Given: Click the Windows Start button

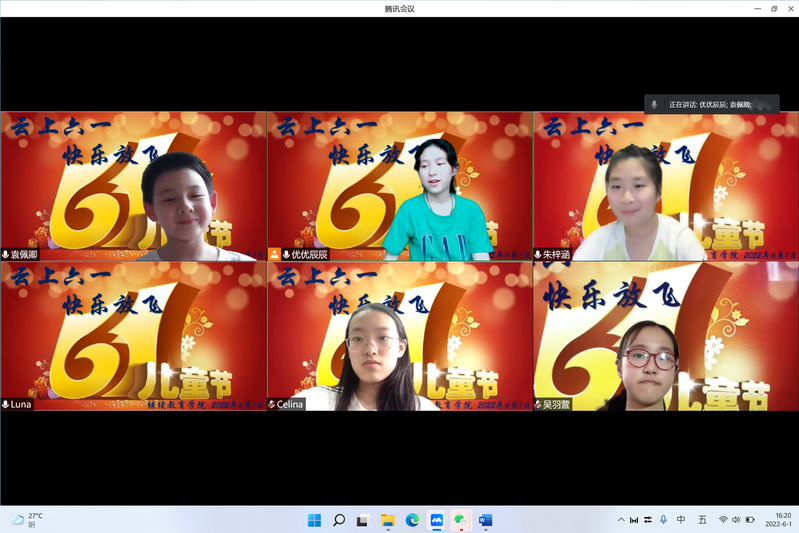Looking at the screenshot, I should (314, 520).
